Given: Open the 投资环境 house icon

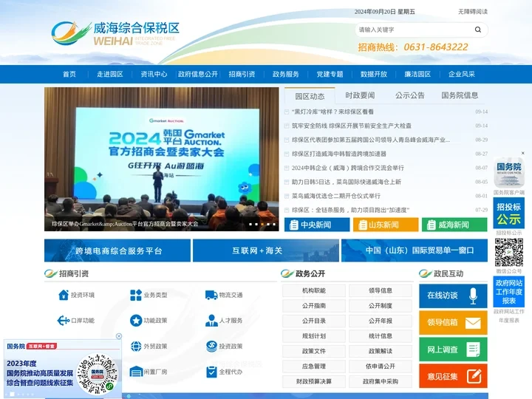Looking at the screenshot, I should 64,295.
